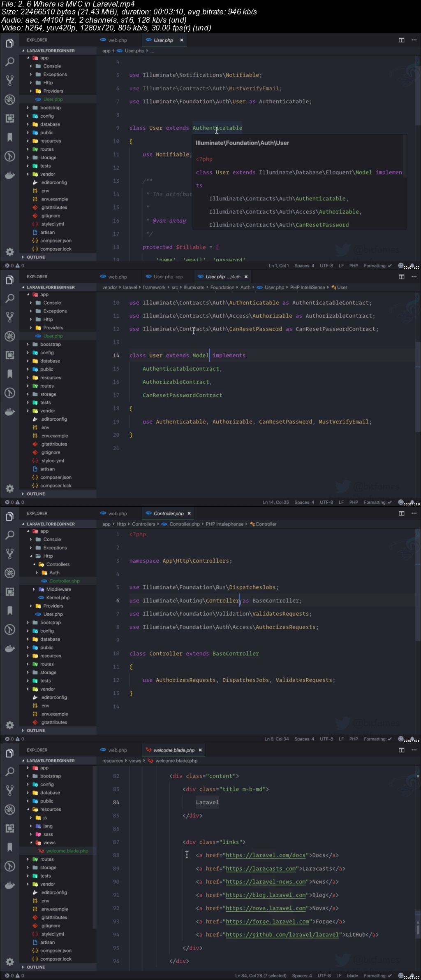Open Bookmarks icon in the Controller.php window
This screenshot has height=980, width=421.
point(9,610)
